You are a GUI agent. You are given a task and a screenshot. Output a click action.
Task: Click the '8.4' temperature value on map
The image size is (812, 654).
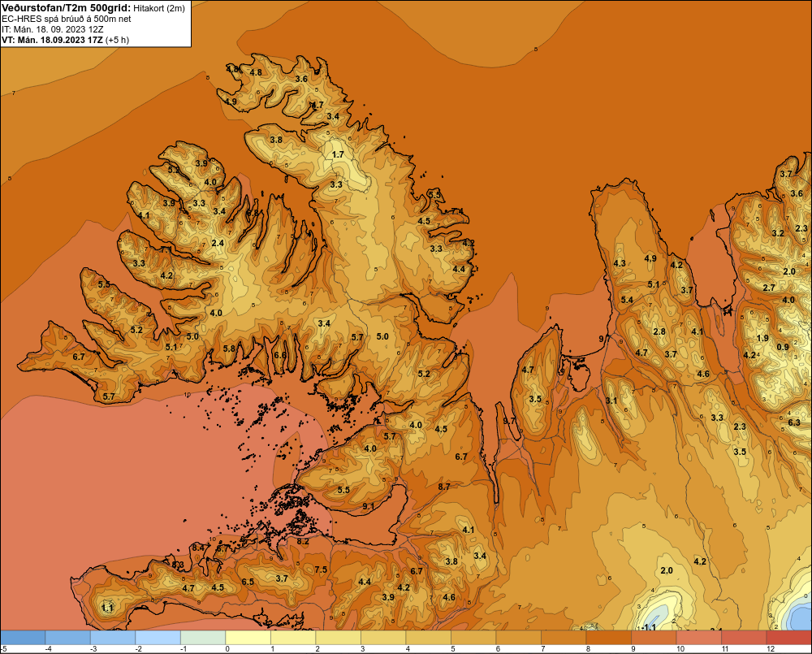coord(198,548)
